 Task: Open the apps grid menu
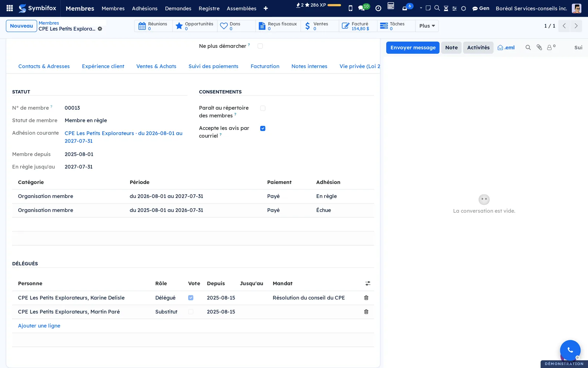click(x=10, y=8)
